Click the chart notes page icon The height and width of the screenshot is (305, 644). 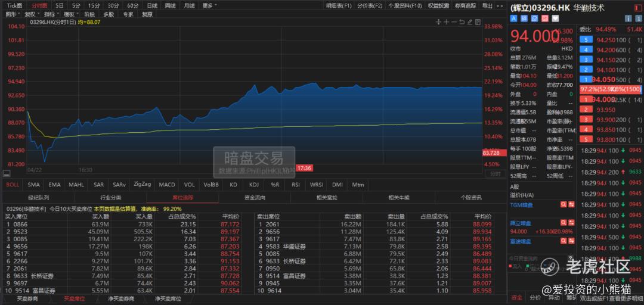(478, 22)
